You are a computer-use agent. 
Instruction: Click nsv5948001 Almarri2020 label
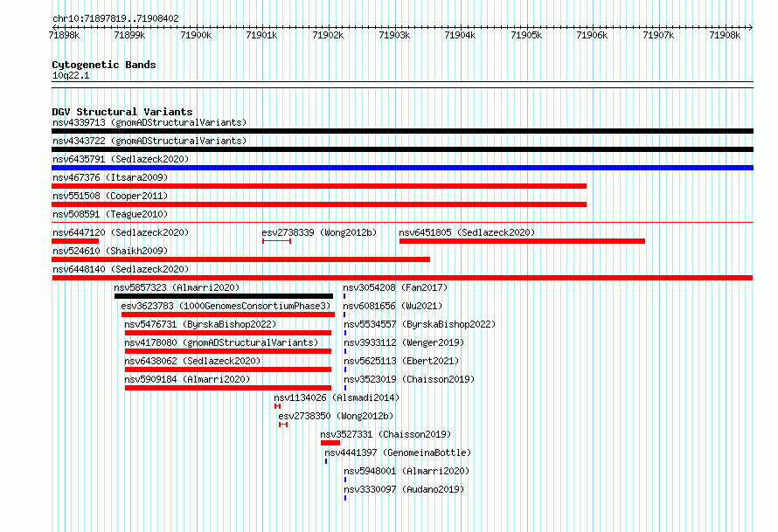406,471
